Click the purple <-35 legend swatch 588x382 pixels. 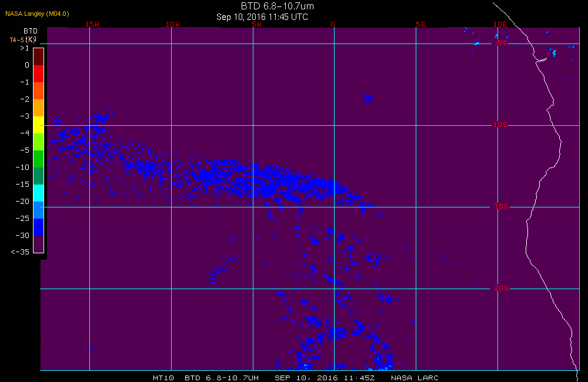click(39, 244)
